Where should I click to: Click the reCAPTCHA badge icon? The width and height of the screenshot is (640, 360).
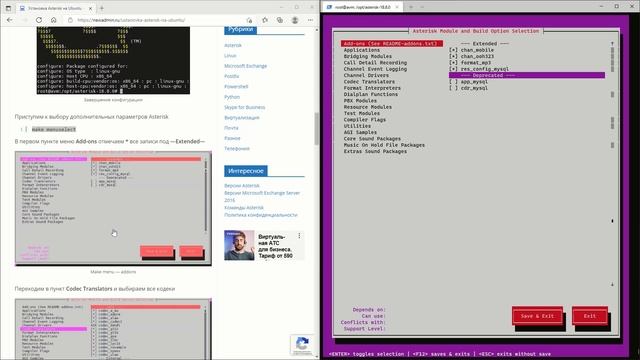[x=302, y=345]
